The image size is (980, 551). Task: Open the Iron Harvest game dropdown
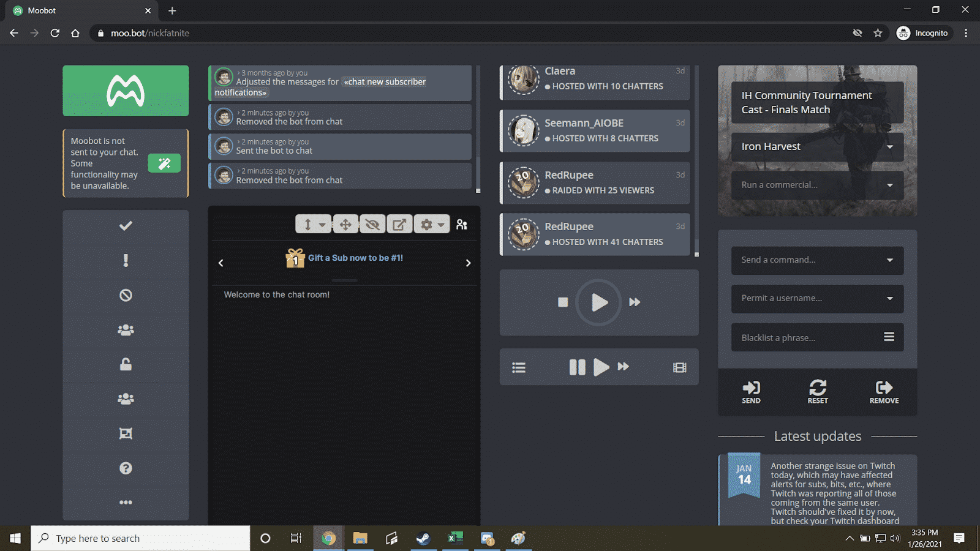[817, 146]
